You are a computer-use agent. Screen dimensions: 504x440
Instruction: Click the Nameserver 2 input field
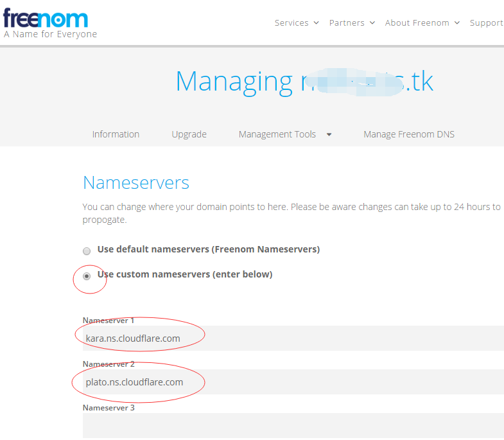[293, 382]
